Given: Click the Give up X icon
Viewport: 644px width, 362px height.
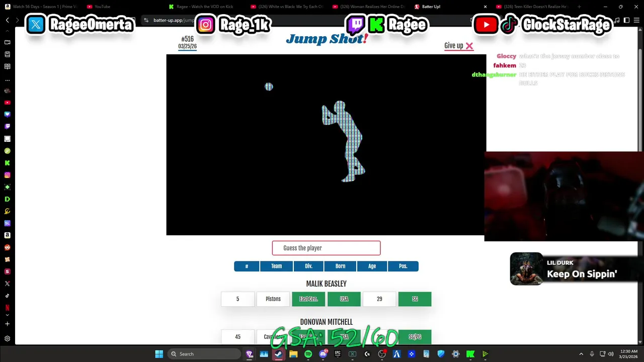Looking at the screenshot, I should point(469,46).
